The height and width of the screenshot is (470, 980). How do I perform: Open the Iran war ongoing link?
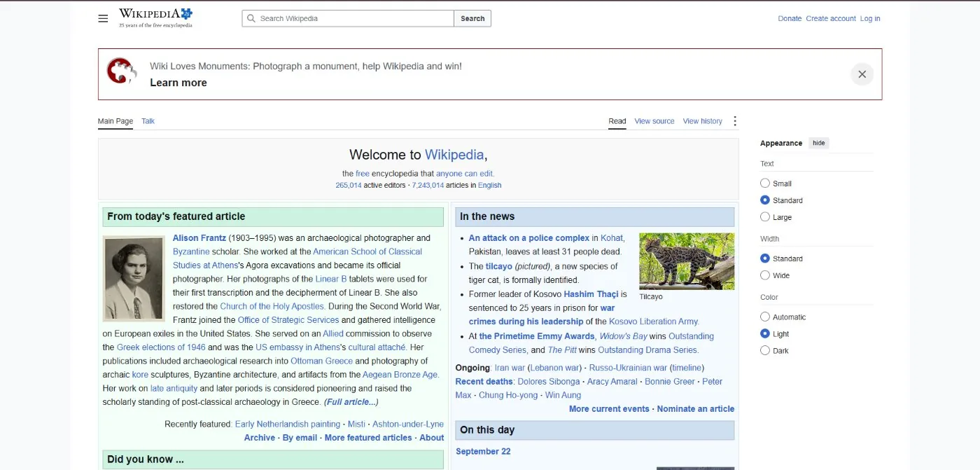pos(510,368)
